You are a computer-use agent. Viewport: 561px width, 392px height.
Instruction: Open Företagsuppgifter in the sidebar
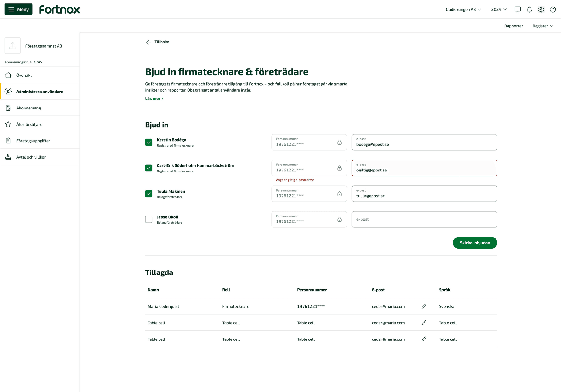pyautogui.click(x=33, y=141)
